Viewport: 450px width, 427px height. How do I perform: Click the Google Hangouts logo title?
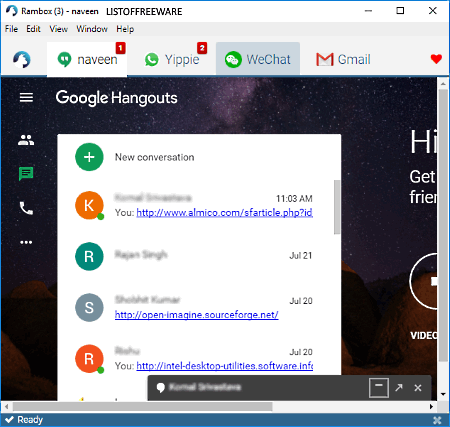[116, 98]
